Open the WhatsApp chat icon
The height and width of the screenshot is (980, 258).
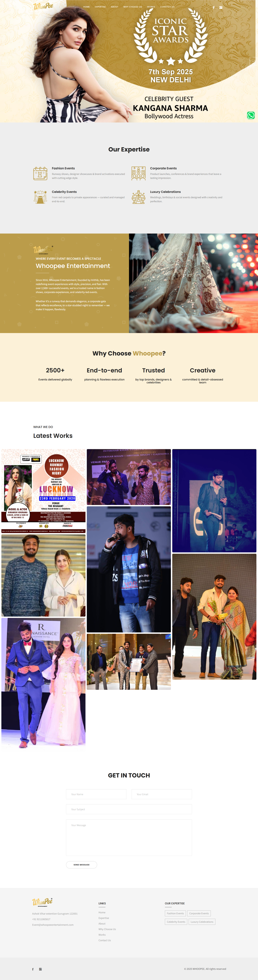point(251,115)
